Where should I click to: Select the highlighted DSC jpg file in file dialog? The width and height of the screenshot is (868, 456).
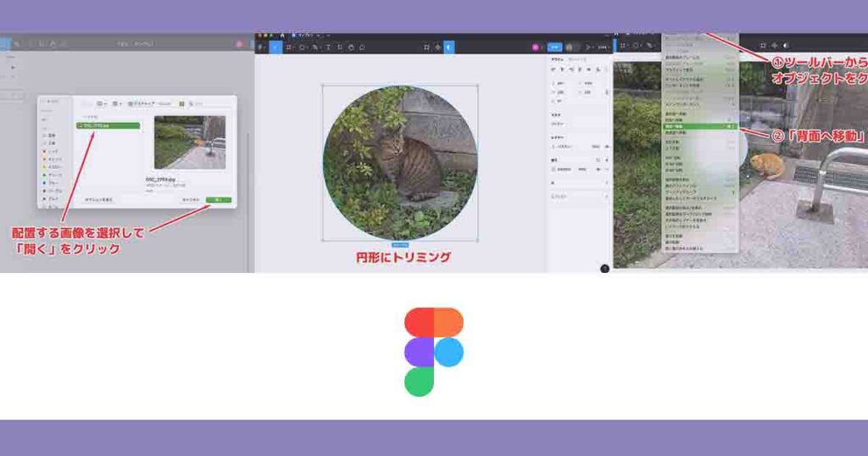pos(108,125)
